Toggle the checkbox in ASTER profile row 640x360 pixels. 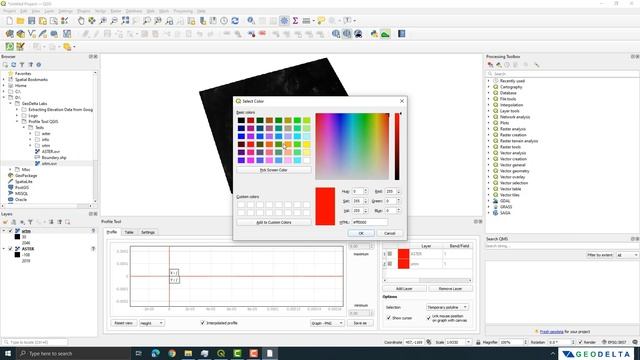[x=390, y=254]
